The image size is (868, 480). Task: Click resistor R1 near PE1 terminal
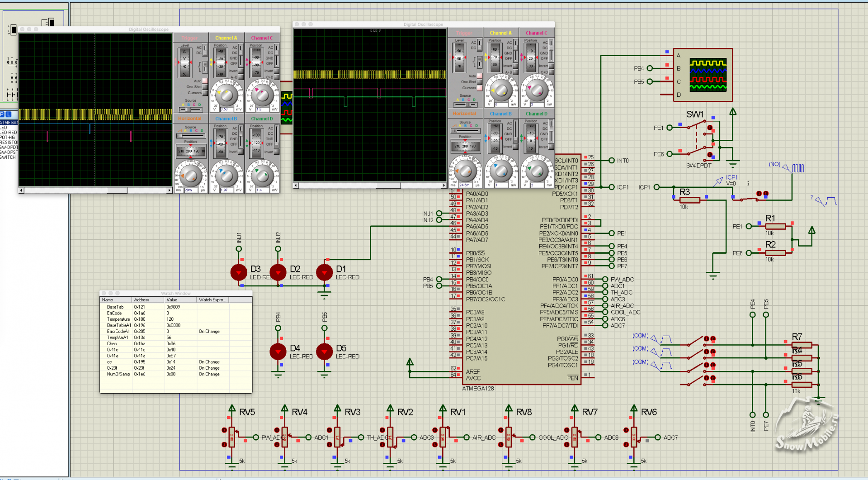775,226
